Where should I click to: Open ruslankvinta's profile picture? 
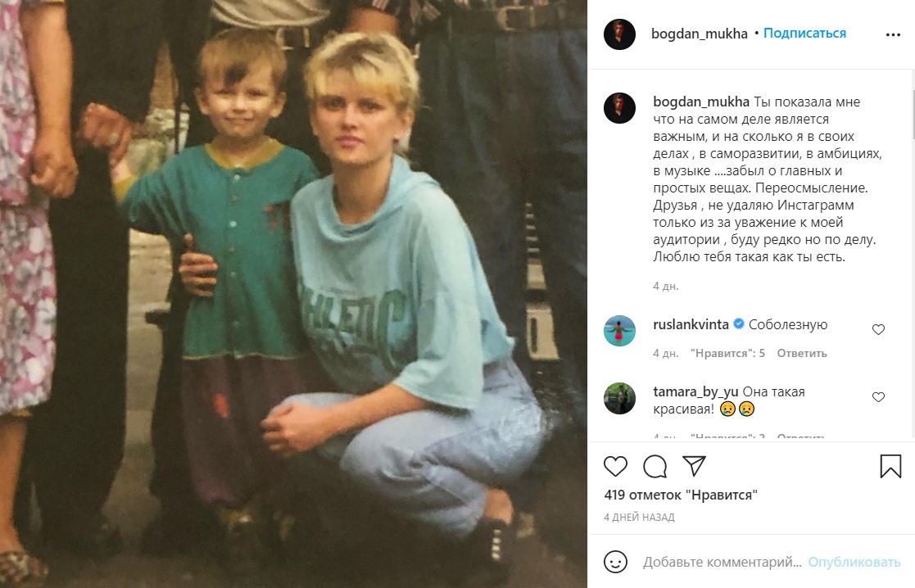click(x=619, y=331)
